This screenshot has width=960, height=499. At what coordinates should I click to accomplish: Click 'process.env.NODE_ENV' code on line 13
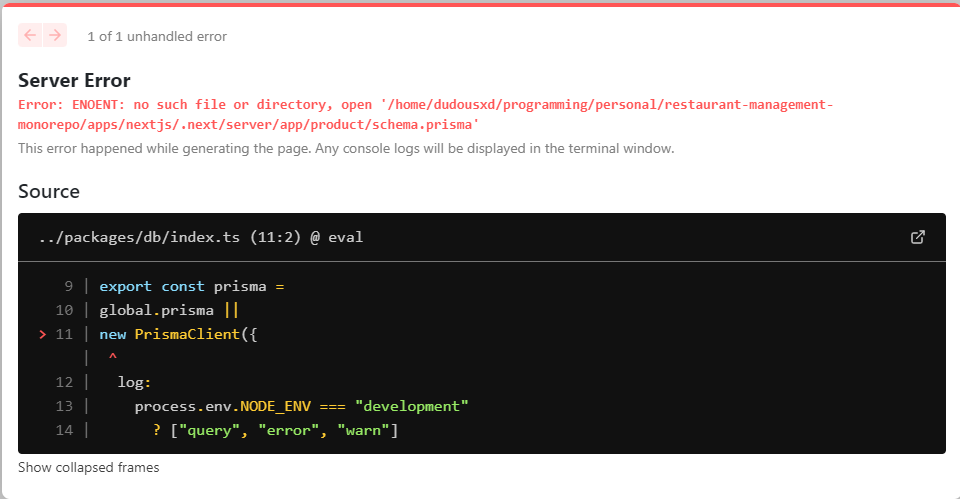[223, 407]
